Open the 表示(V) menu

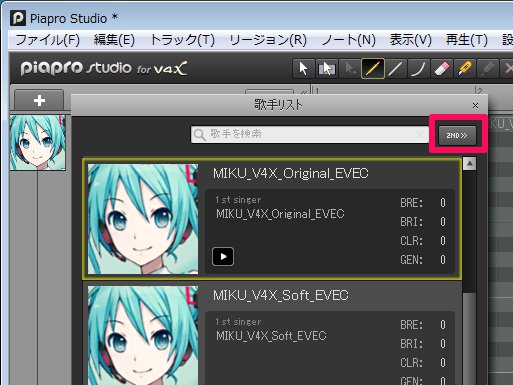pos(411,40)
